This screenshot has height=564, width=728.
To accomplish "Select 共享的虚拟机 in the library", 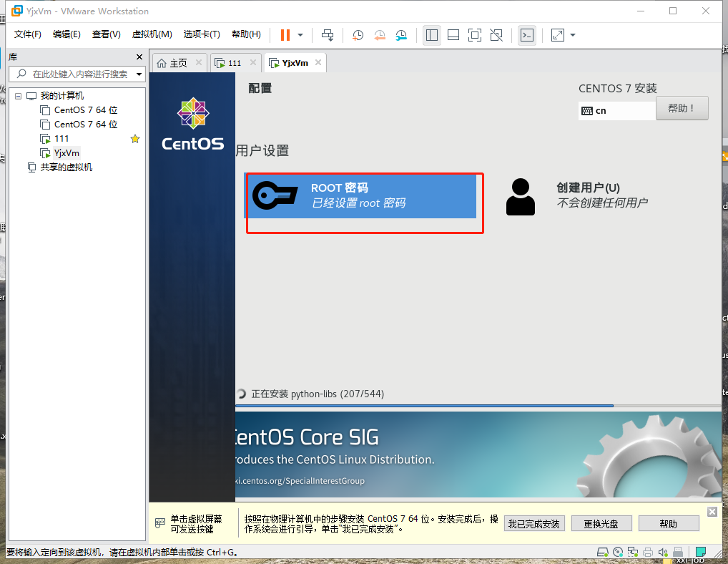I will [66, 167].
